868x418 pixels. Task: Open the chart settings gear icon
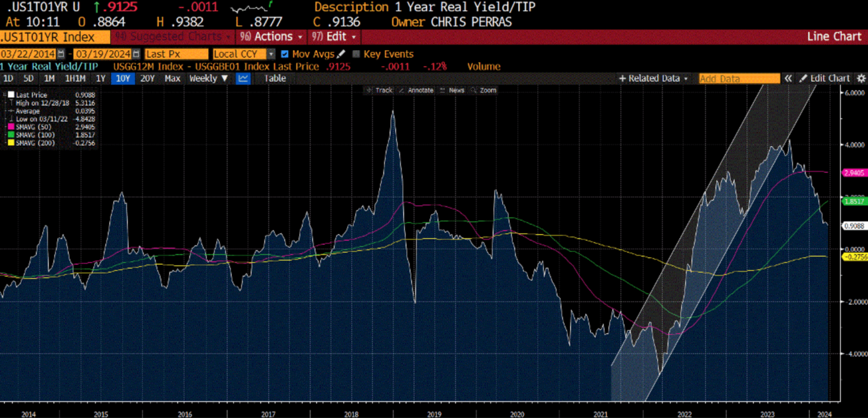(861, 79)
